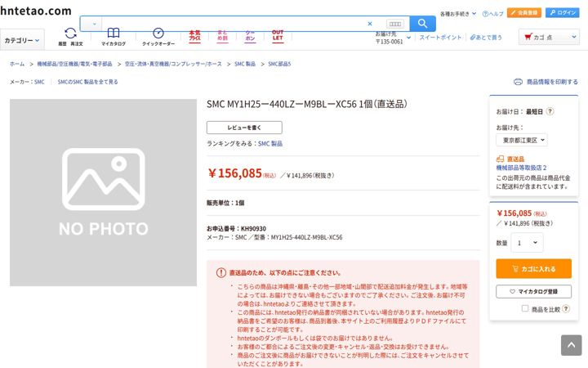This screenshot has height=368, width=588.
Task: Open the OUTLET deals icon
Action: (278, 36)
